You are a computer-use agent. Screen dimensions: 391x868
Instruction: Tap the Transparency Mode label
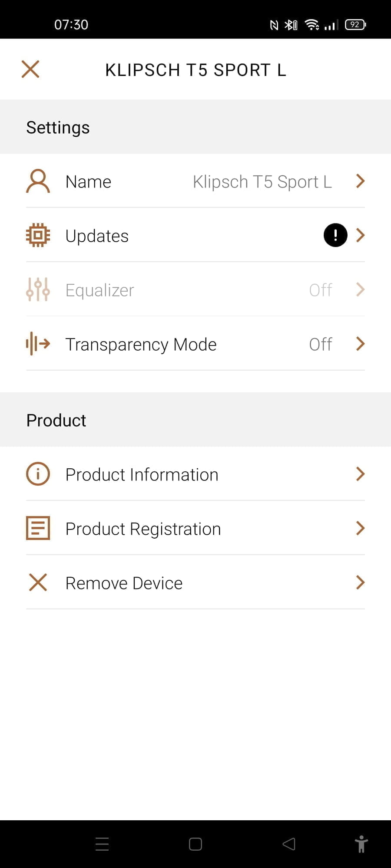coord(141,345)
